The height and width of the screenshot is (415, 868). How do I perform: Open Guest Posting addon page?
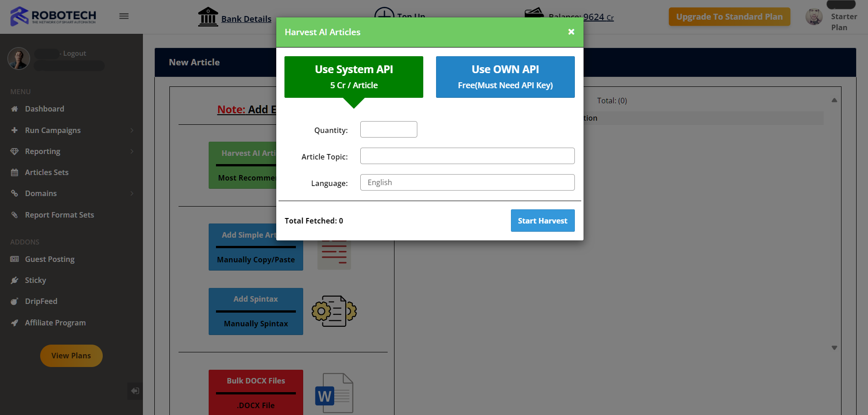49,260
